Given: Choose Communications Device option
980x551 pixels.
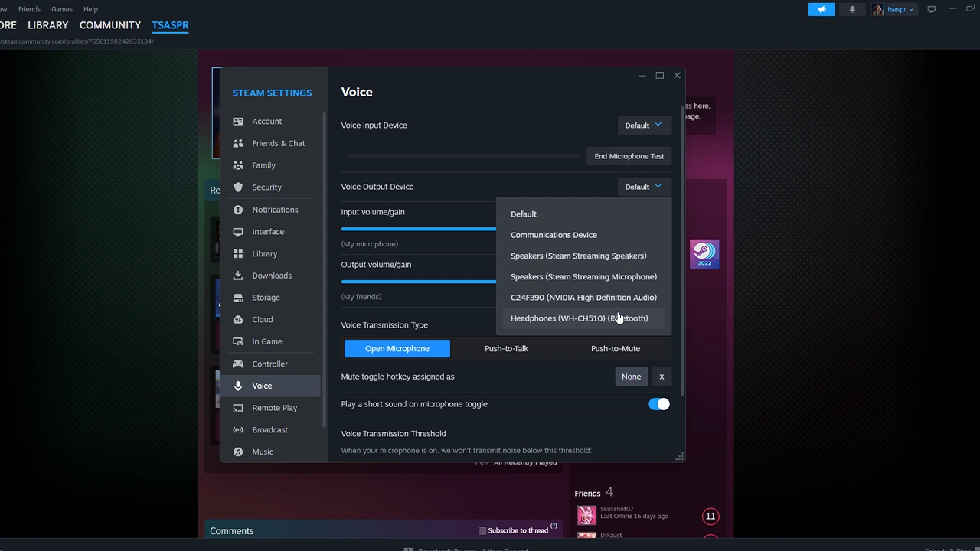Looking at the screenshot, I should tap(583, 235).
